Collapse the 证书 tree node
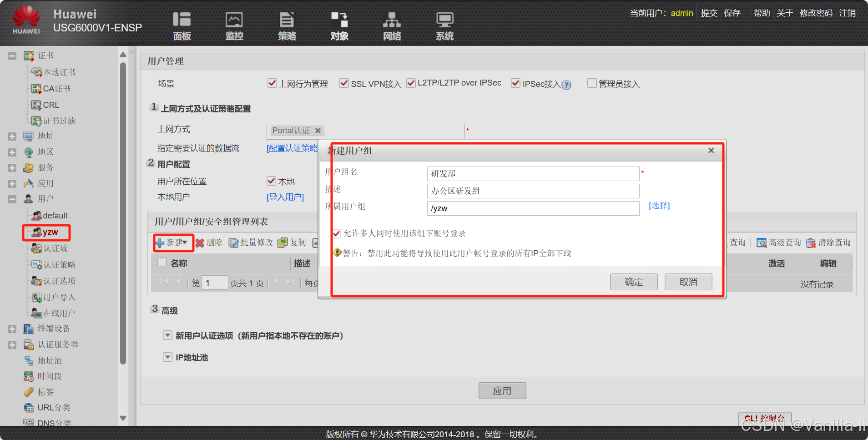Screen dimensions: 868x440 coord(12,56)
